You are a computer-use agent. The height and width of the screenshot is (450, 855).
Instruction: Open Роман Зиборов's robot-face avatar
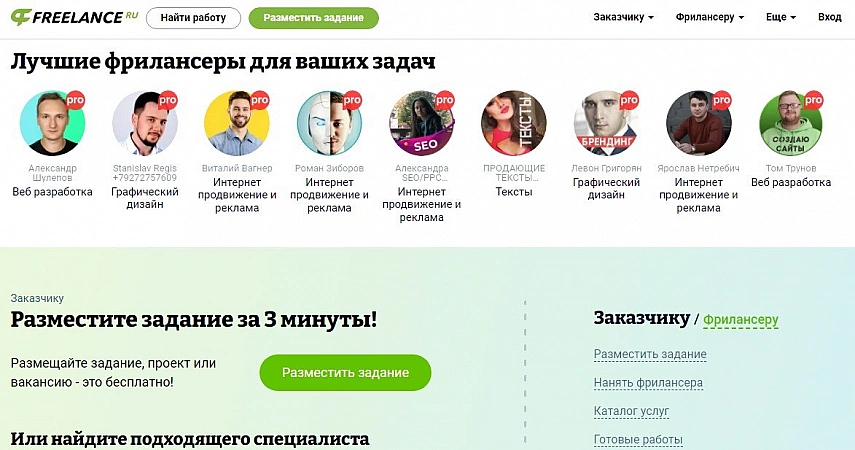click(x=329, y=123)
